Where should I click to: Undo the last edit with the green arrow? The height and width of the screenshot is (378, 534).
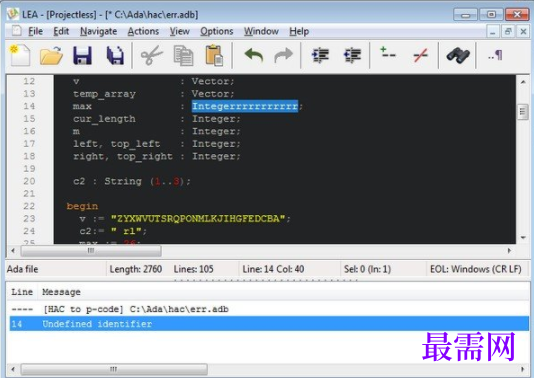click(x=254, y=55)
